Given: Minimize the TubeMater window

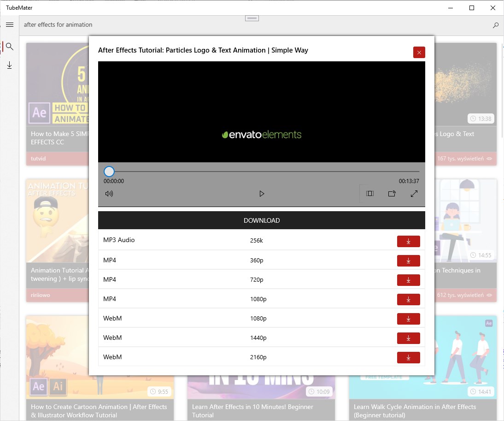Looking at the screenshot, I should [451, 8].
